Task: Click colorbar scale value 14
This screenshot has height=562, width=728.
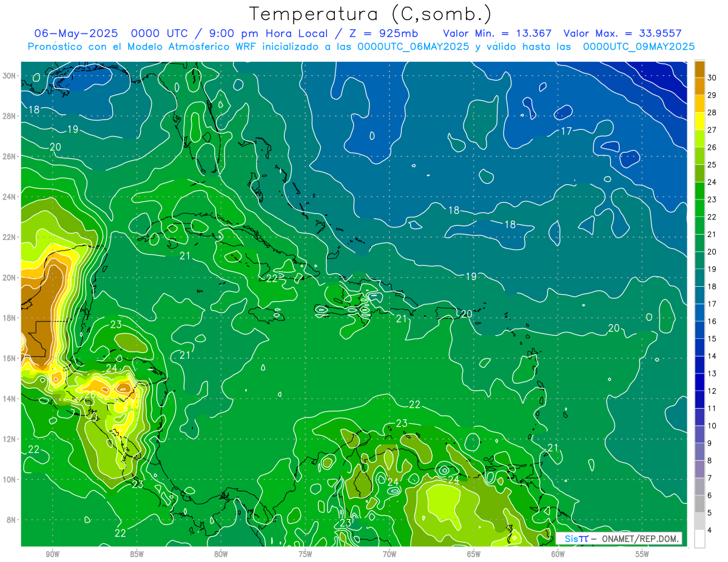Action: pos(712,356)
